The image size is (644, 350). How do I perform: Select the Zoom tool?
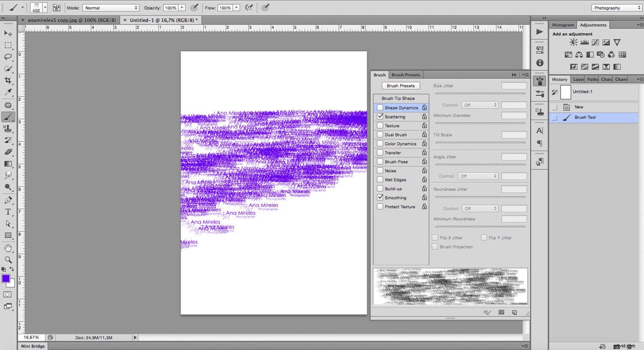click(x=8, y=259)
